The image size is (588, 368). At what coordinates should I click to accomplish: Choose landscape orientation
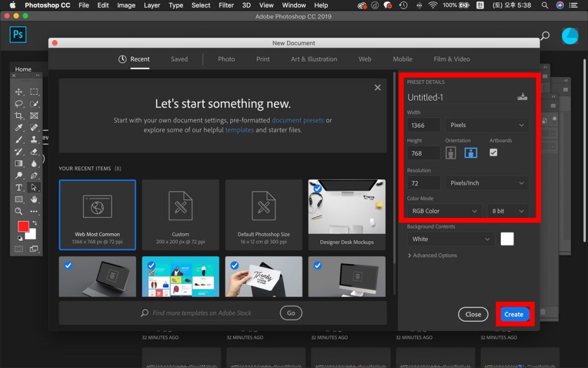pos(471,153)
